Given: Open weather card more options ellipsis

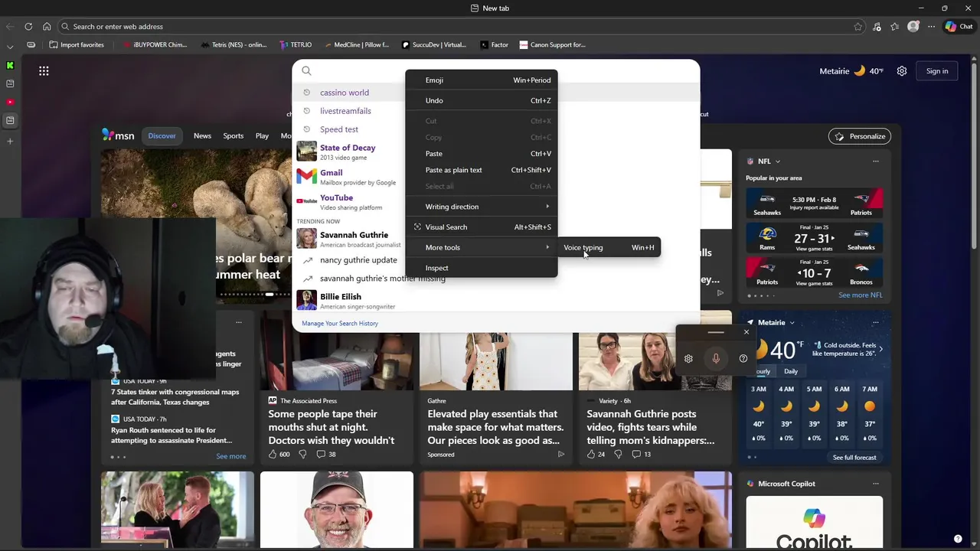Looking at the screenshot, I should coord(876,322).
